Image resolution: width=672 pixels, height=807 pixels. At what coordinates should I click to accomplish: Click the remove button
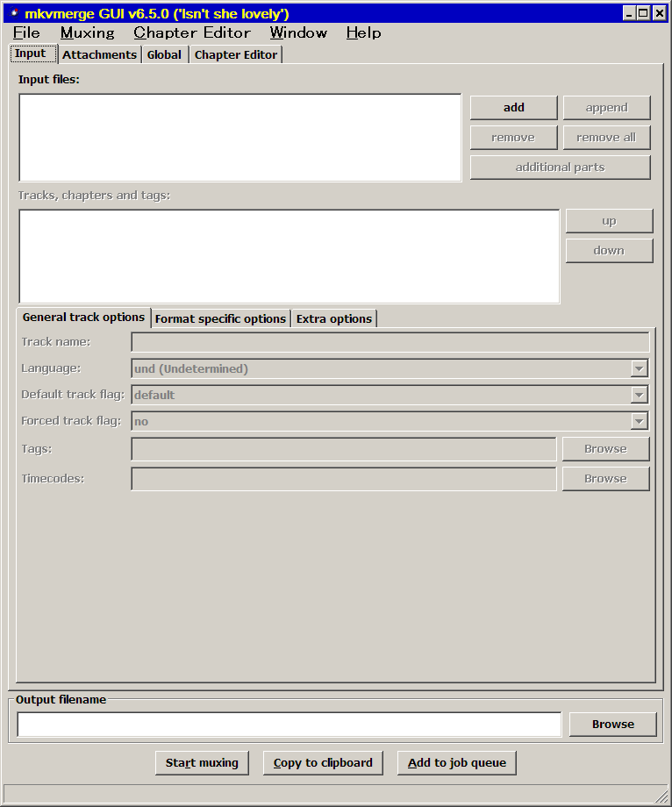[513, 138]
